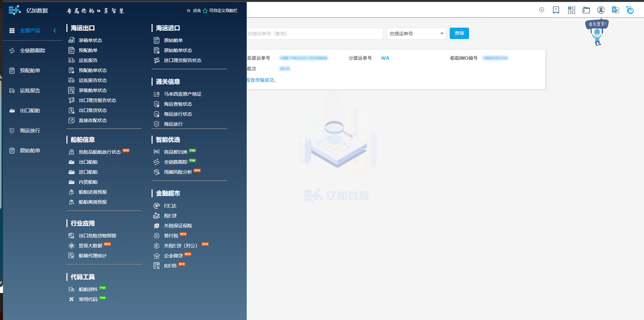
Task: Click the 亿加数据 logo icon
Action: pos(14,10)
